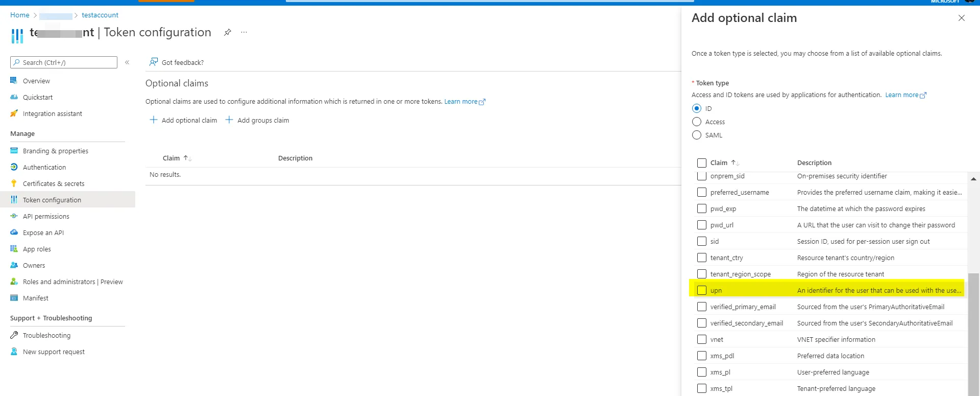Enable the upn claim checkbox
The image size is (980, 396).
tap(702, 290)
